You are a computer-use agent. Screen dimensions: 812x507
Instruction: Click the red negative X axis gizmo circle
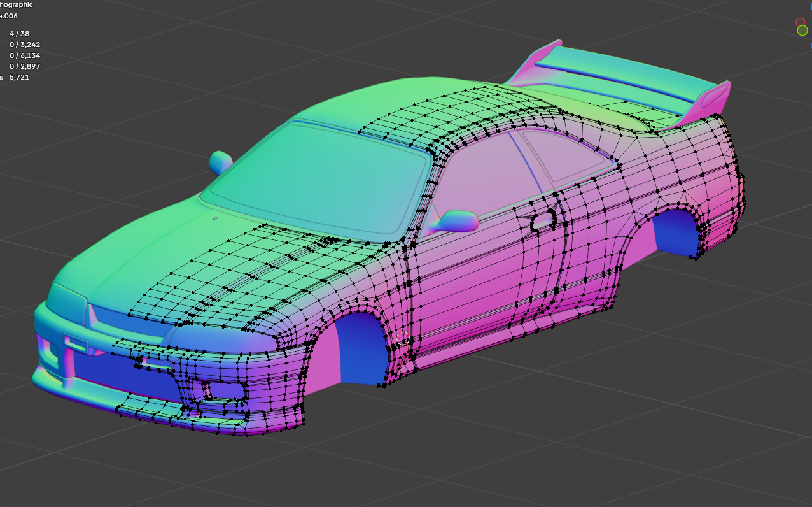pyautogui.click(x=801, y=22)
